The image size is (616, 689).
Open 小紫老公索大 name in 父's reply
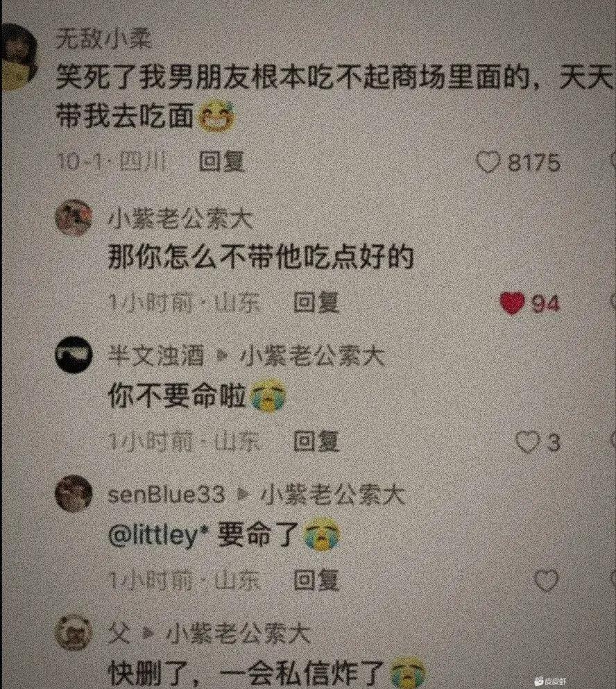click(x=238, y=634)
